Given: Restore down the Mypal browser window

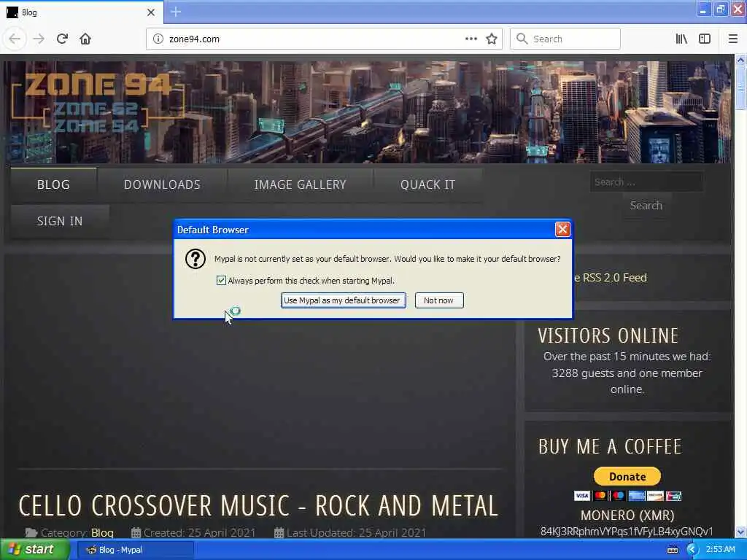Looking at the screenshot, I should tap(721, 9).
